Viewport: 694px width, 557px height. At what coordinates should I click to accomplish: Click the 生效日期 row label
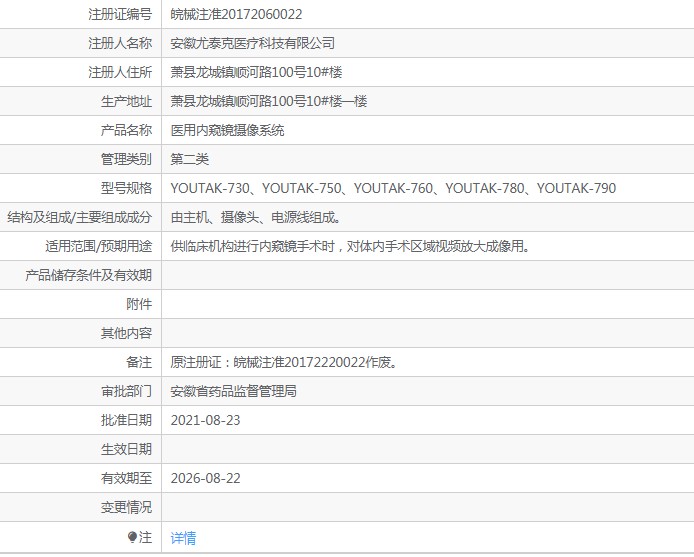tap(126, 449)
